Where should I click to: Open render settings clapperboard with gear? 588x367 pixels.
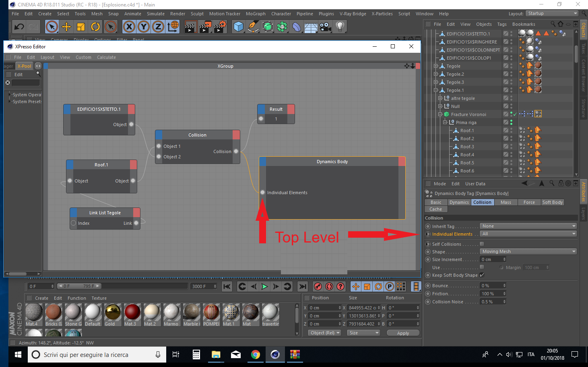[220, 27]
